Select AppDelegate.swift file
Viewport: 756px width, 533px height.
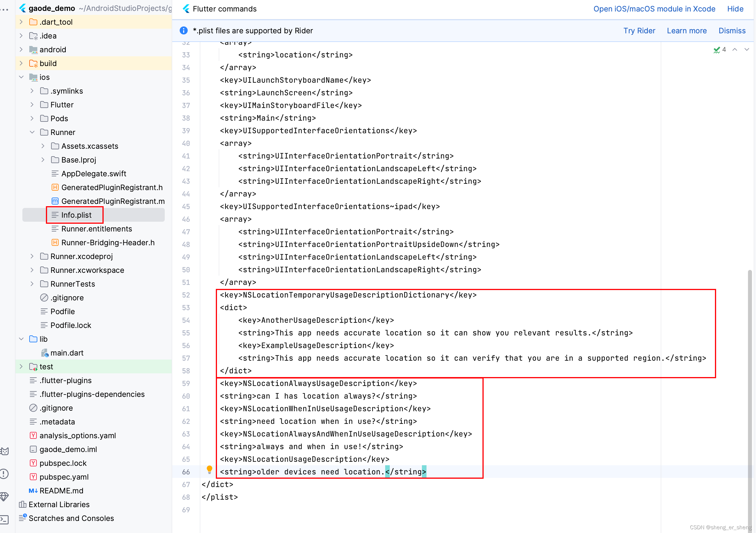[x=94, y=174]
